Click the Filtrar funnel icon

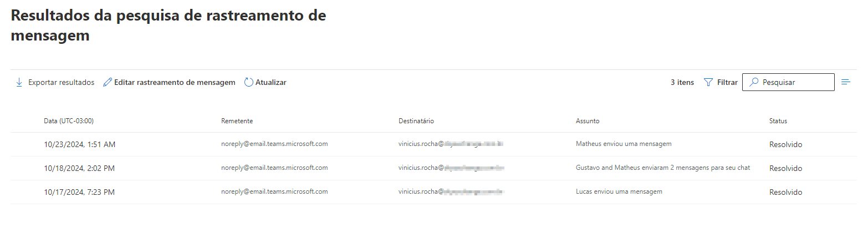(x=708, y=82)
